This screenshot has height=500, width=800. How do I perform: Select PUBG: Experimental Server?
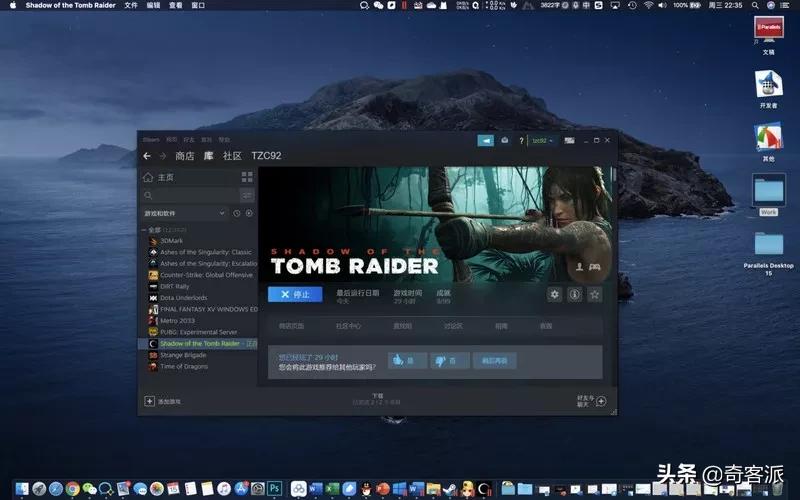tap(200, 332)
